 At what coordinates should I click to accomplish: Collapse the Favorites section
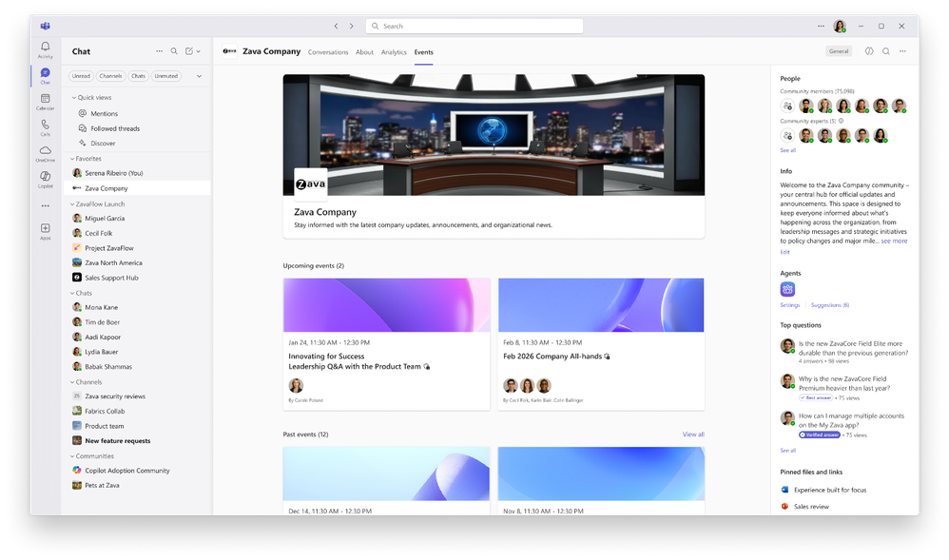tap(87, 159)
